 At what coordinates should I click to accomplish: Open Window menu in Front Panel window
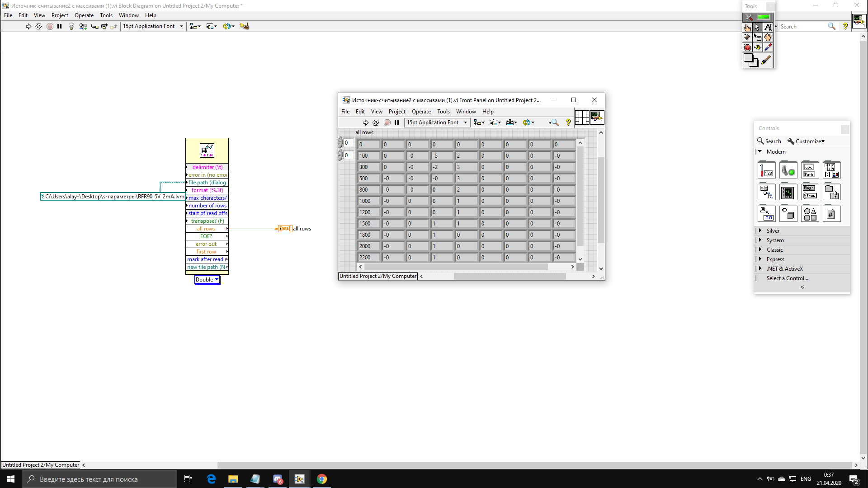point(466,112)
